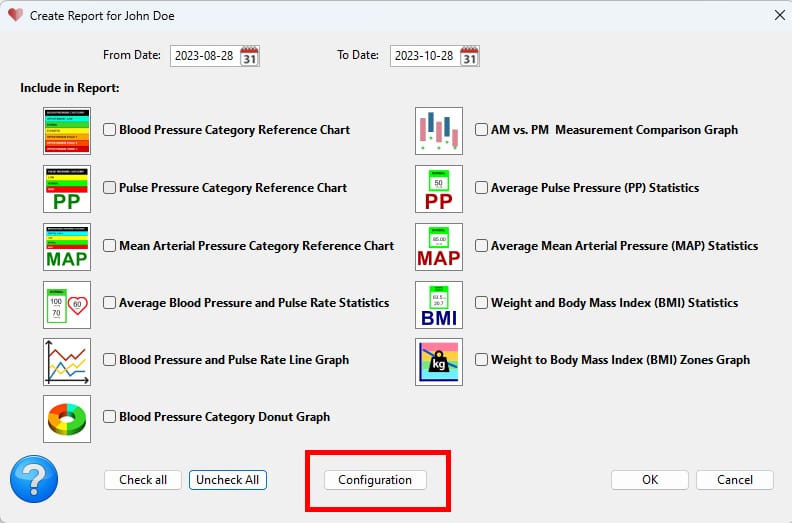Click the Mean Arterial Pressure Reference Chart icon
The height and width of the screenshot is (523, 792).
tap(67, 246)
